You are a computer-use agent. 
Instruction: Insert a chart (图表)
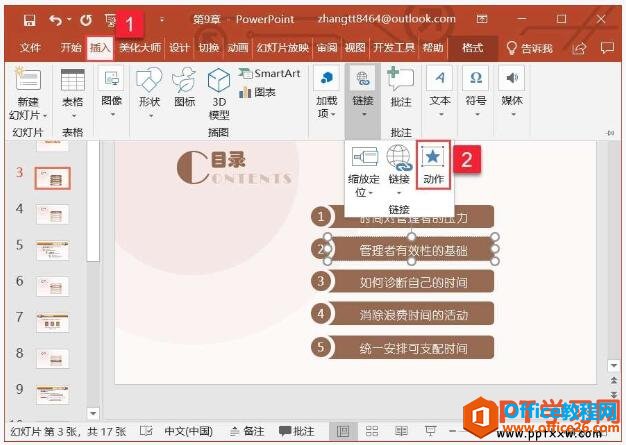click(x=258, y=92)
